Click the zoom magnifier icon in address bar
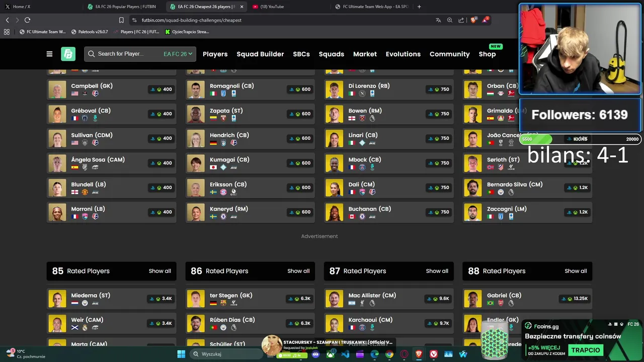644x362 pixels. point(450,20)
